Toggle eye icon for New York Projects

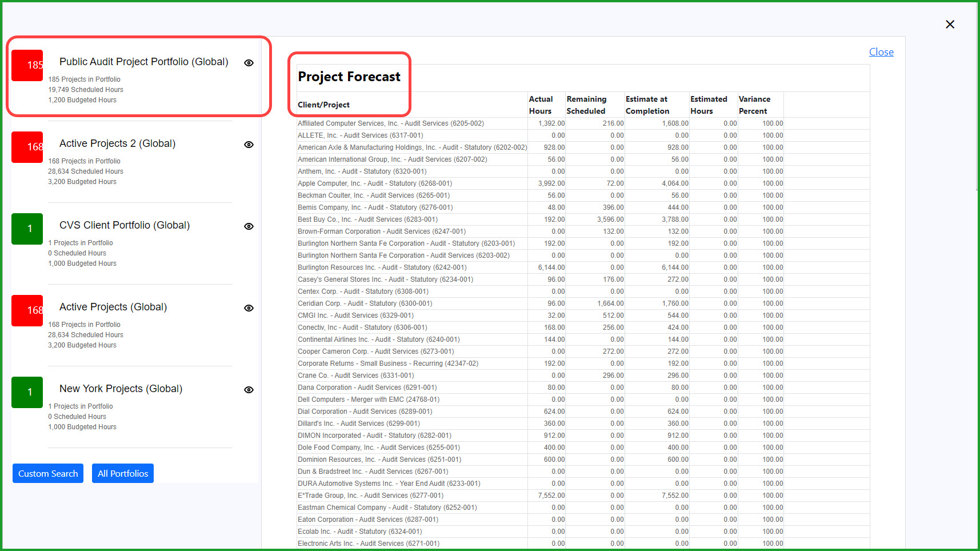coord(249,390)
